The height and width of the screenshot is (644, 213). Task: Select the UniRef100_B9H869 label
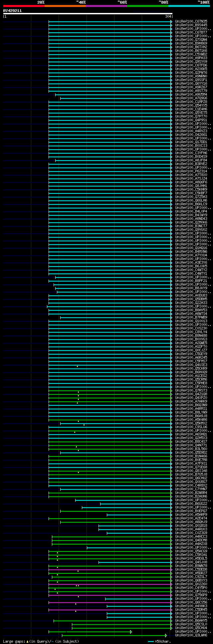tap(191, 43)
